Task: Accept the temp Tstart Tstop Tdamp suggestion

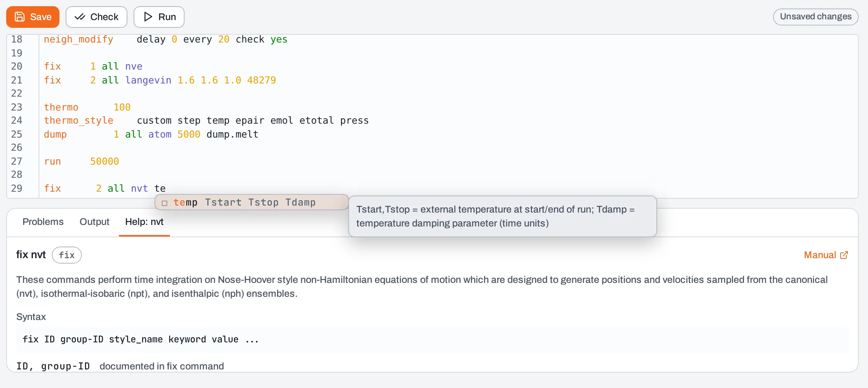Action: (252, 203)
